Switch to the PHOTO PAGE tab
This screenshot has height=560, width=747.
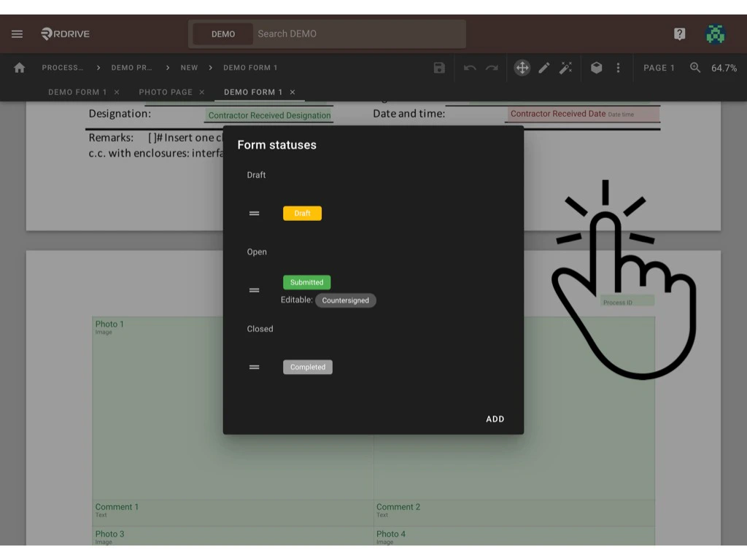166,92
